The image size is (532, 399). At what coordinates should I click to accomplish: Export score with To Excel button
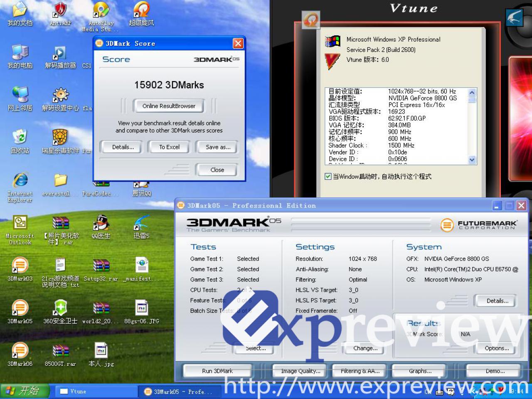[x=170, y=147]
